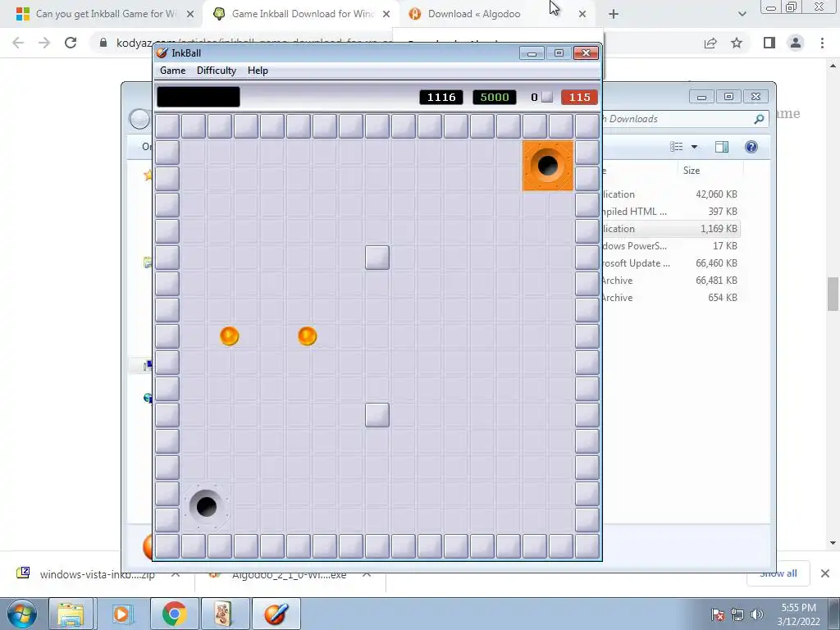
Task: Click the 1116 time counter
Action: point(441,97)
